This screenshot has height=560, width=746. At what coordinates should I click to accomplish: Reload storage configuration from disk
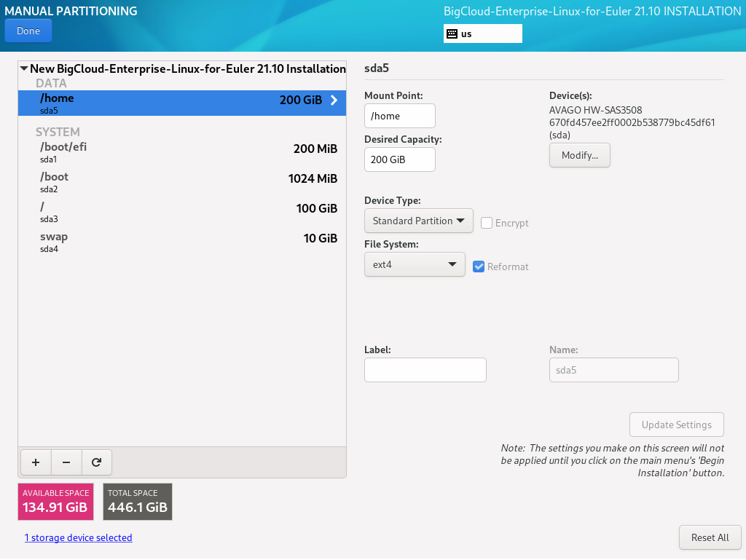(x=97, y=462)
